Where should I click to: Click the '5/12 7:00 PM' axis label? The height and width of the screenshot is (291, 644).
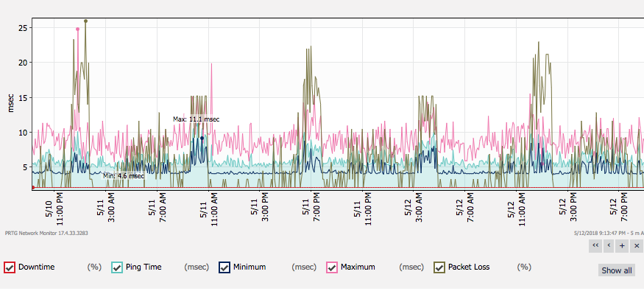(x=620, y=208)
